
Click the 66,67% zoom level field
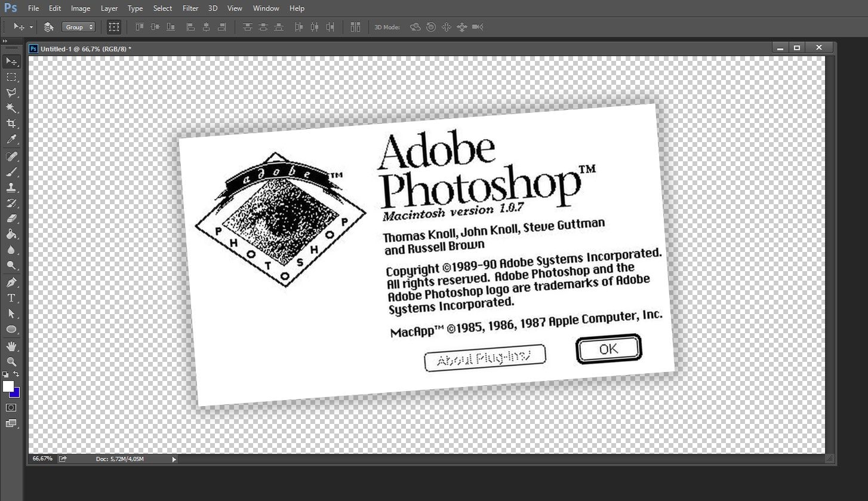coord(42,459)
